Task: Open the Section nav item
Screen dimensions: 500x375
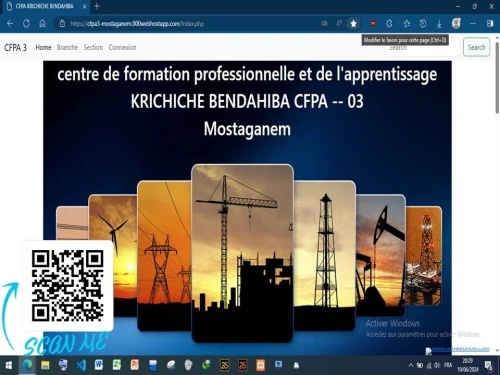Action: 93,47
